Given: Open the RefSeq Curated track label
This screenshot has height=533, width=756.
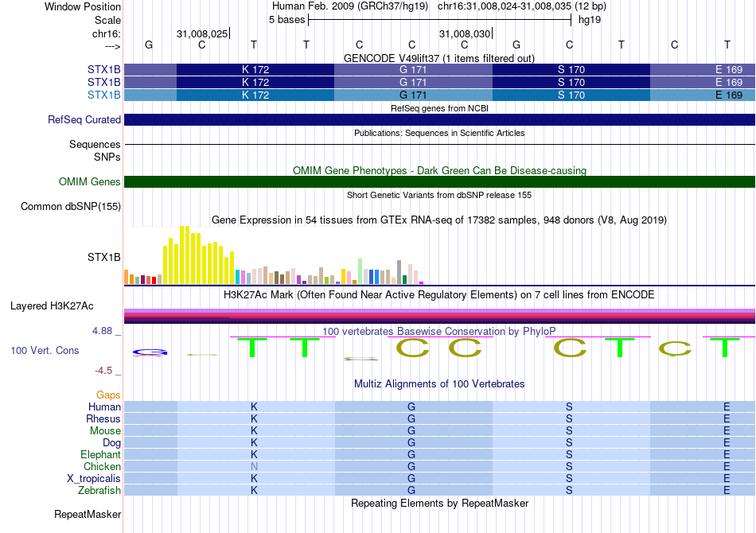Looking at the screenshot, I should click(x=84, y=119).
